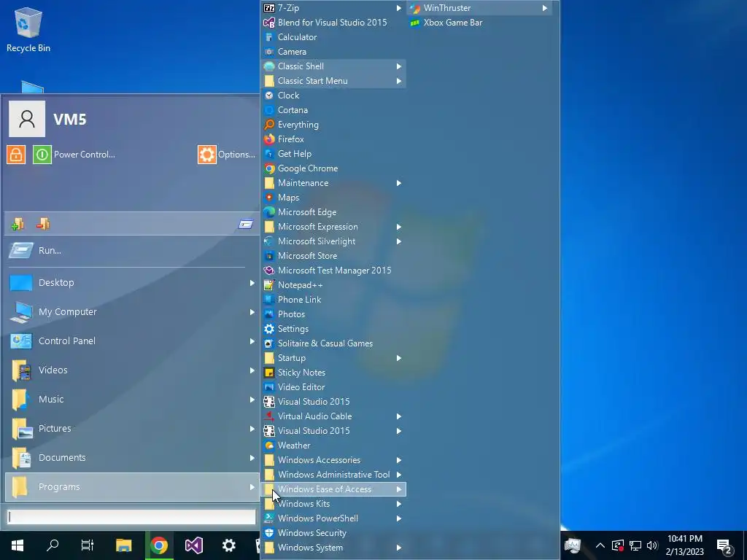Expand the Microsoft Expression folder

click(x=333, y=227)
